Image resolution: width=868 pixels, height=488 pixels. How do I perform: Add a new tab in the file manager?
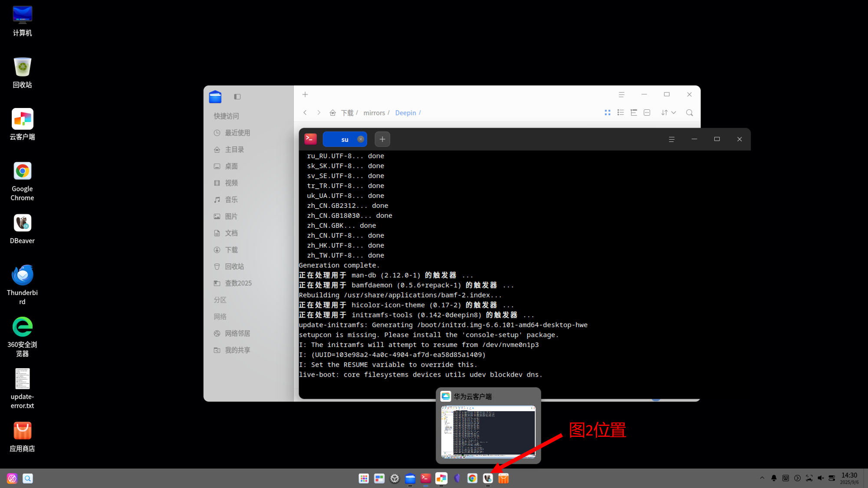click(305, 95)
